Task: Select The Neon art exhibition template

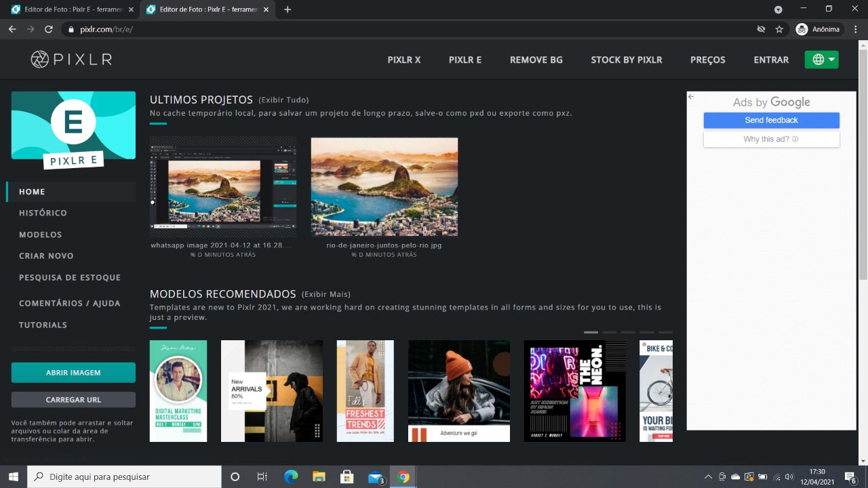Action: coord(575,391)
